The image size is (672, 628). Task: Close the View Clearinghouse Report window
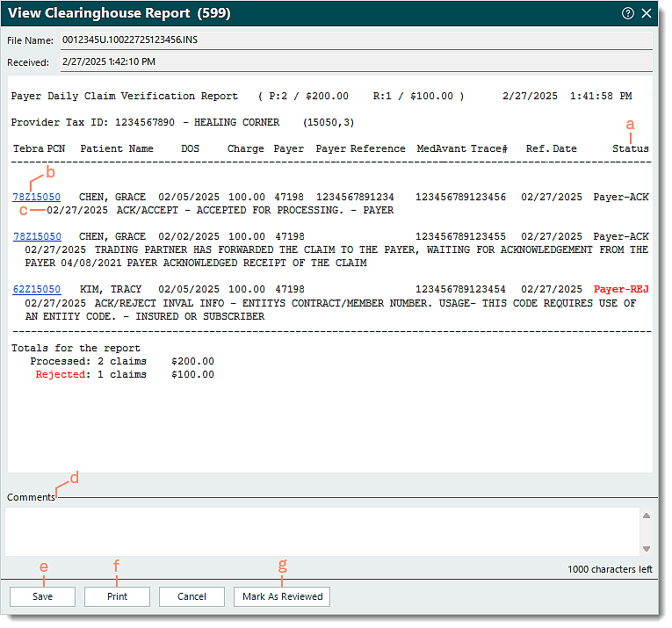(647, 13)
